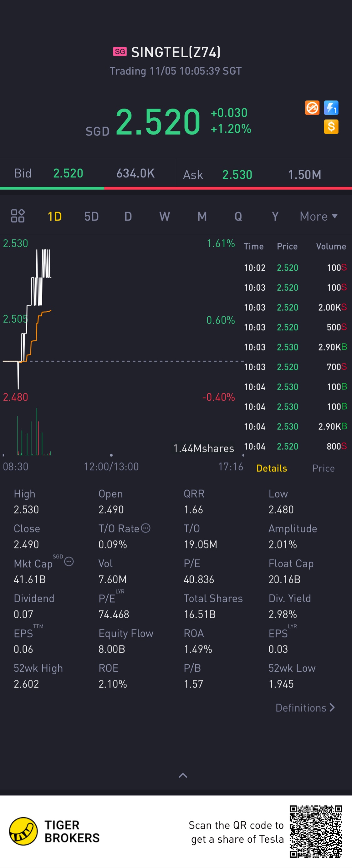The image size is (352, 868).
Task: Click the Volume column header
Action: coord(331,246)
